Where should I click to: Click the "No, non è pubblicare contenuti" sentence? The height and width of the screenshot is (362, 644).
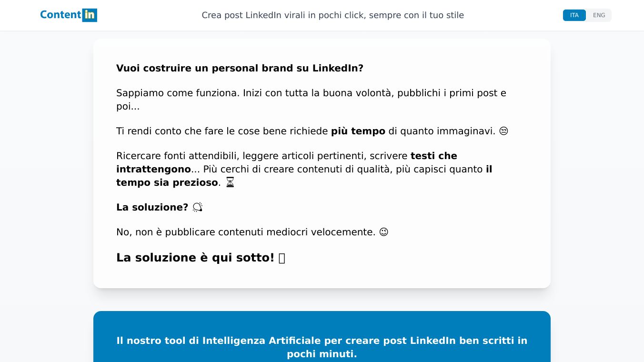pos(246,232)
